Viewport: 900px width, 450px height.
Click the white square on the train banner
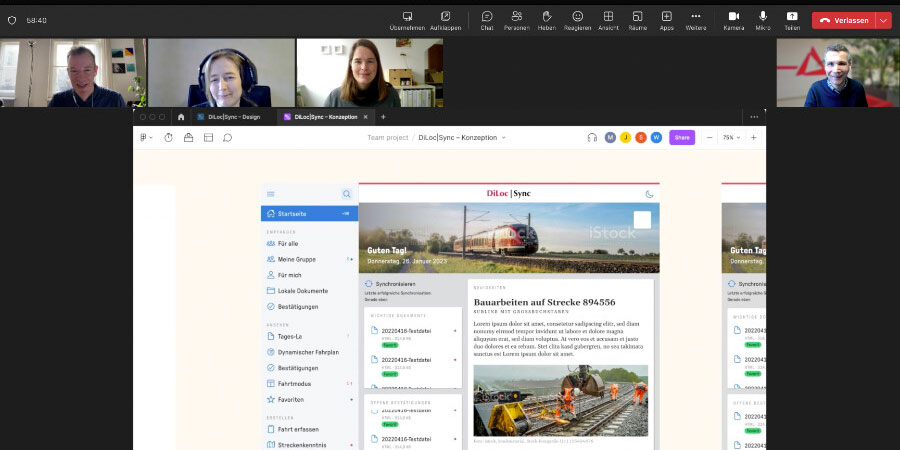pos(642,220)
